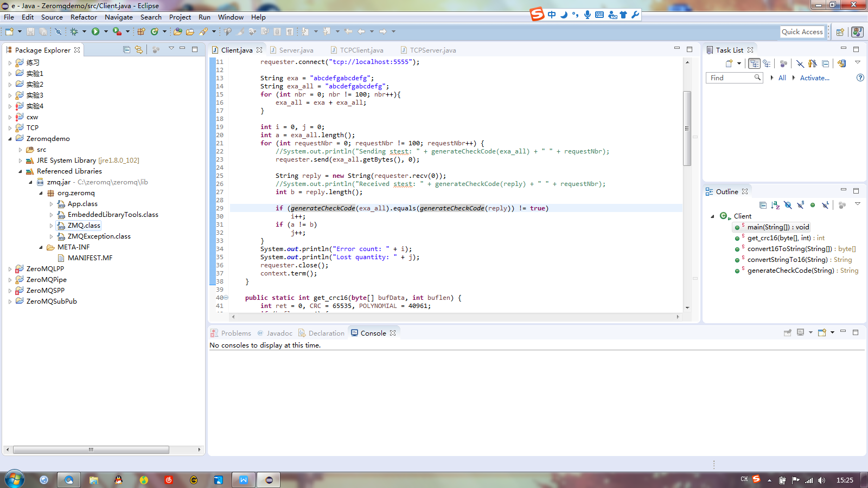This screenshot has width=868, height=488.
Task: Click Collapse All in the Outline view
Action: point(763,205)
